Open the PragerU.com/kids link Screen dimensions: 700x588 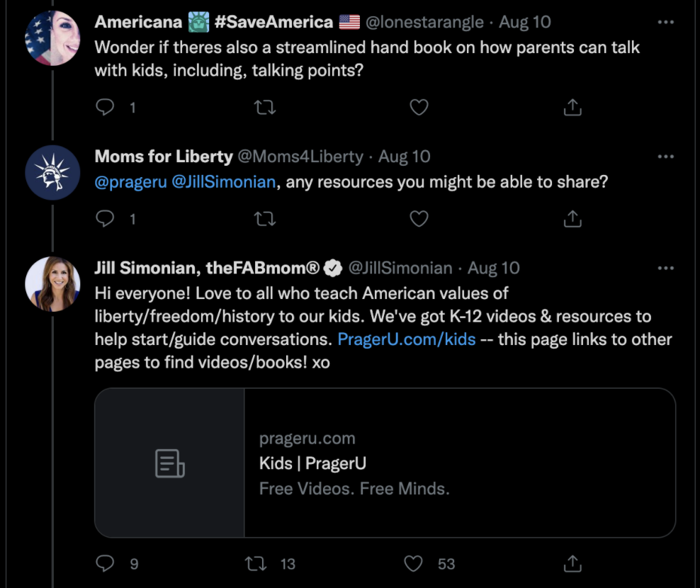(x=406, y=339)
